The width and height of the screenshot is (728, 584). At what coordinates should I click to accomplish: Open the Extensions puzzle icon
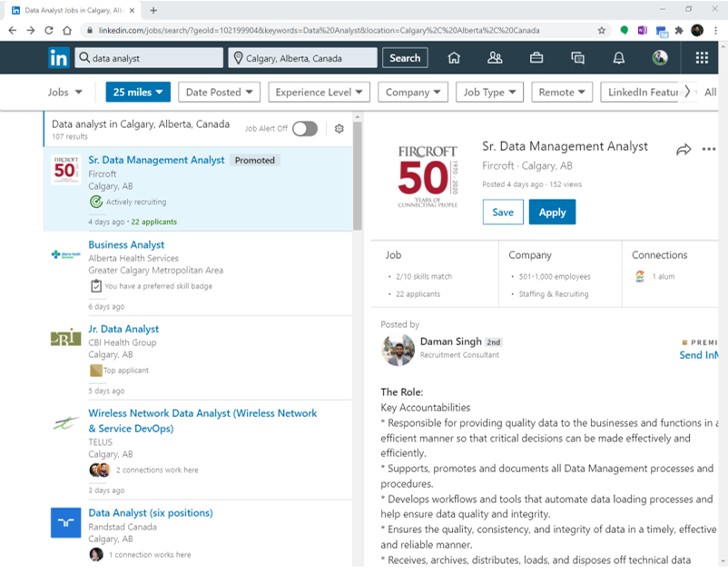[x=679, y=31]
